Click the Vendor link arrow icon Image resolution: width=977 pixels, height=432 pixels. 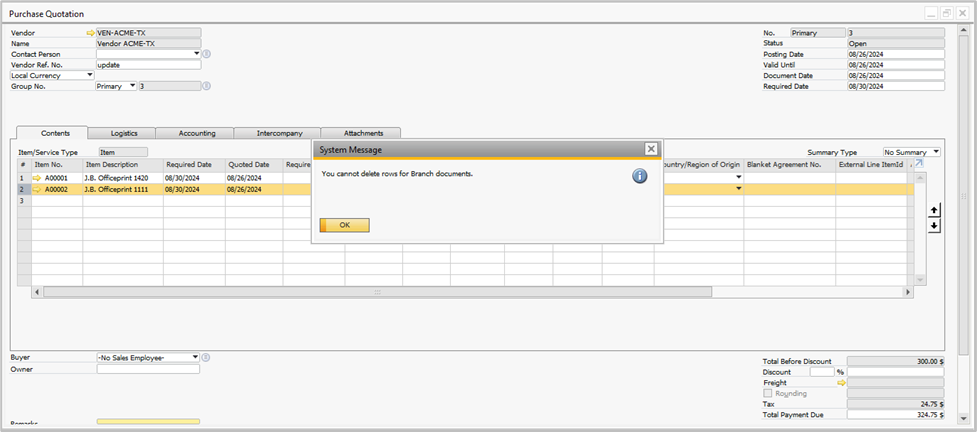91,33
